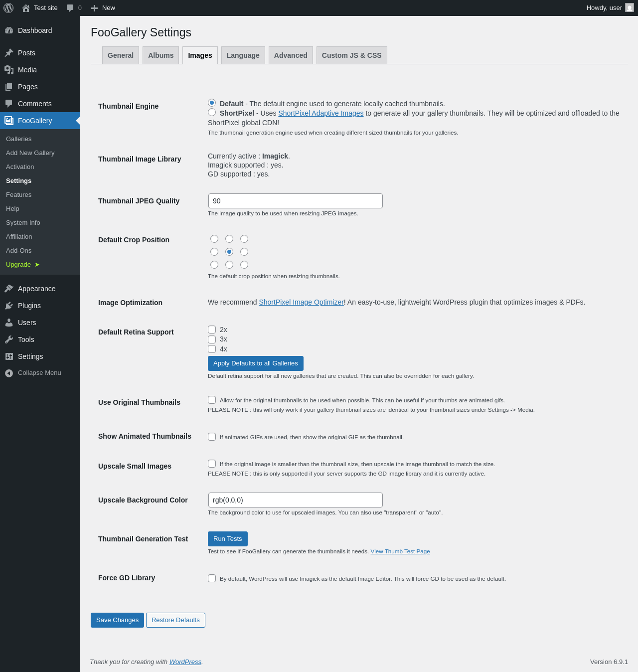The height and width of the screenshot is (672, 638).
Task: Click the Upscale Background Color field
Action: [x=295, y=500]
